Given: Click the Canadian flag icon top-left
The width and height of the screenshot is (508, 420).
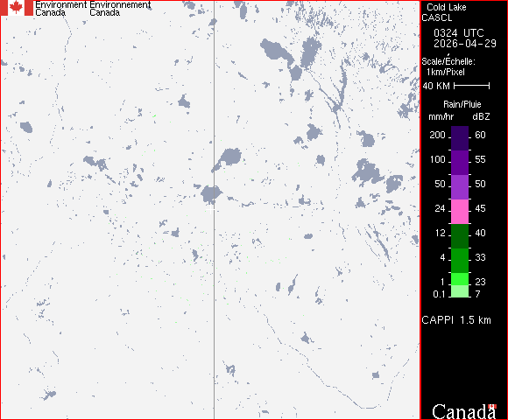Looking at the screenshot, I should [16, 8].
